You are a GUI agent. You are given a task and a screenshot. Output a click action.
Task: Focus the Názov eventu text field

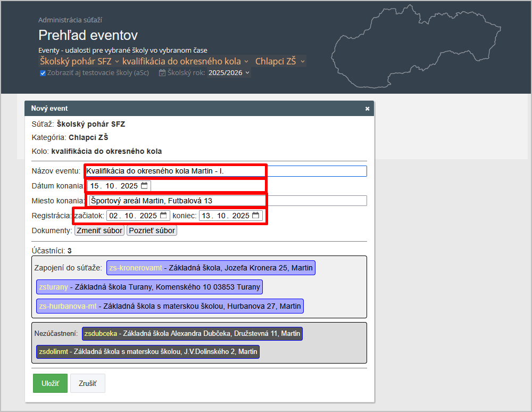pyautogui.click(x=226, y=171)
